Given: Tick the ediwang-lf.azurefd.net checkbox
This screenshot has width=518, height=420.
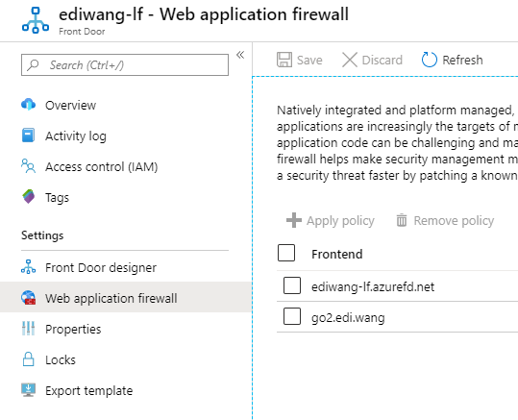Looking at the screenshot, I should tap(292, 285).
